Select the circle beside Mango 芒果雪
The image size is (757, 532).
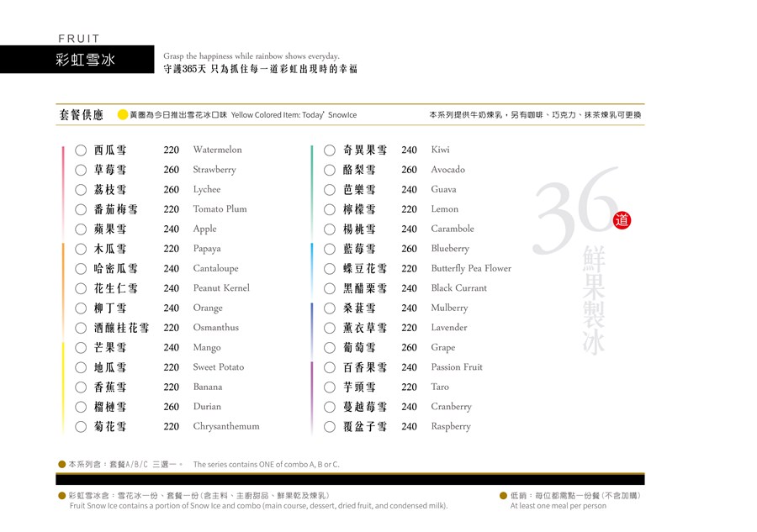tap(81, 348)
